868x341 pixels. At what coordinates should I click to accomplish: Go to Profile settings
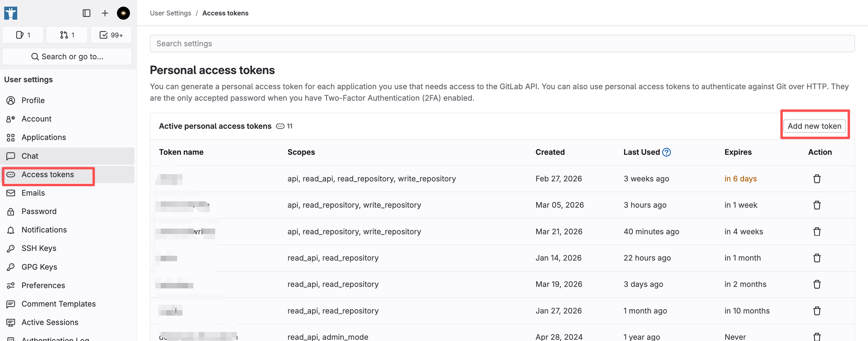coord(33,100)
